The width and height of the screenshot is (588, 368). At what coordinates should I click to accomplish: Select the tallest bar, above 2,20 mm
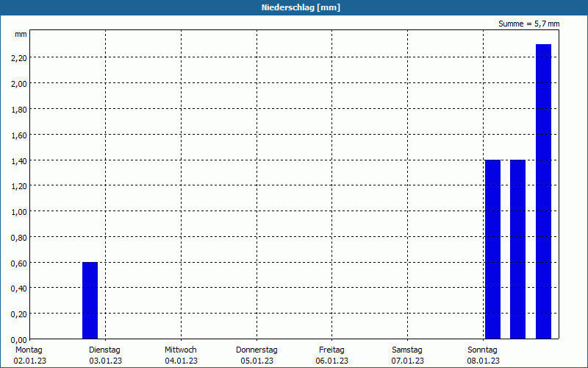click(x=543, y=191)
